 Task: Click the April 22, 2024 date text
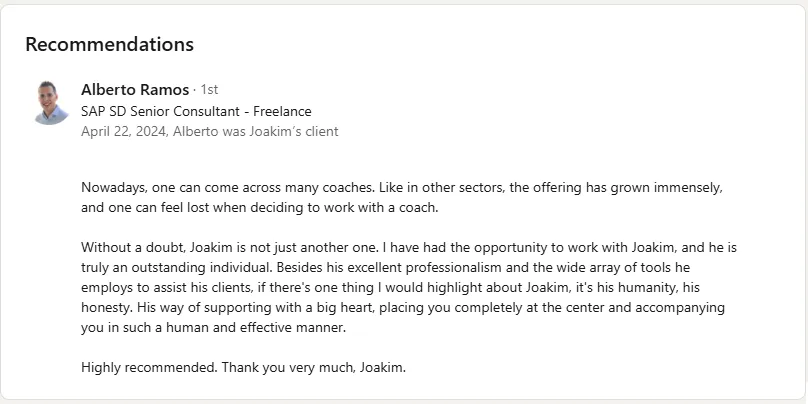(124, 131)
